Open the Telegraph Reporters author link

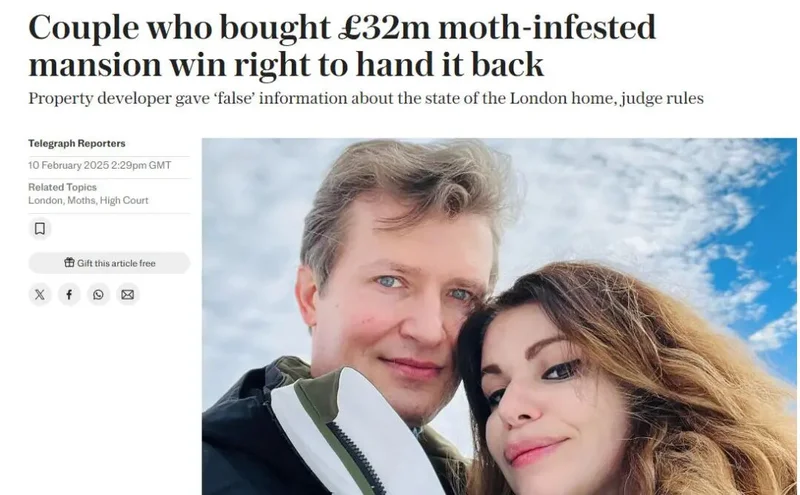(77, 143)
